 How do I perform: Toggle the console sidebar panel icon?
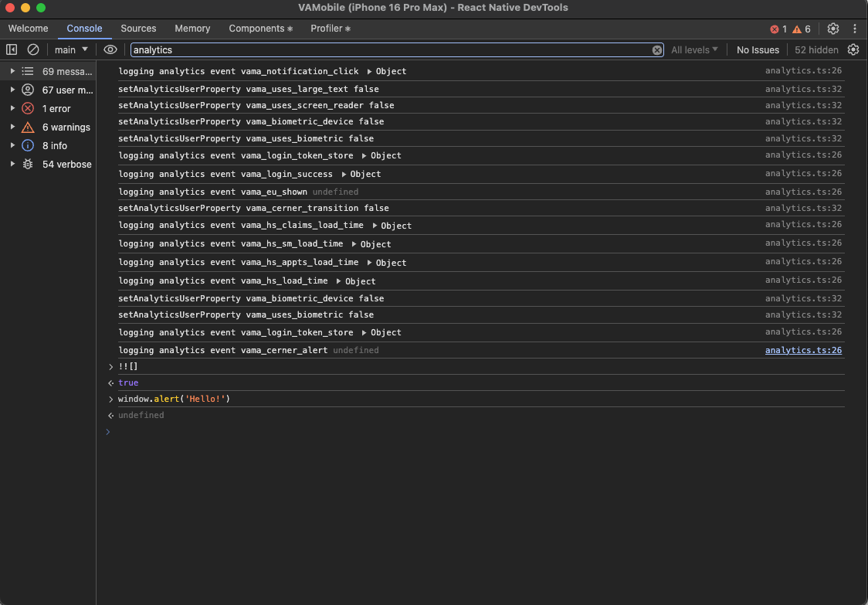(12, 49)
